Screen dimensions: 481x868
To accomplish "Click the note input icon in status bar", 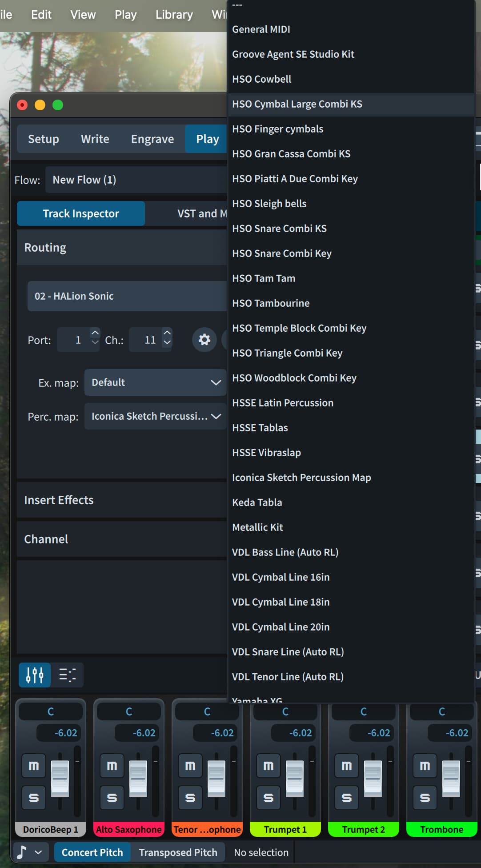I will pyautogui.click(x=21, y=852).
